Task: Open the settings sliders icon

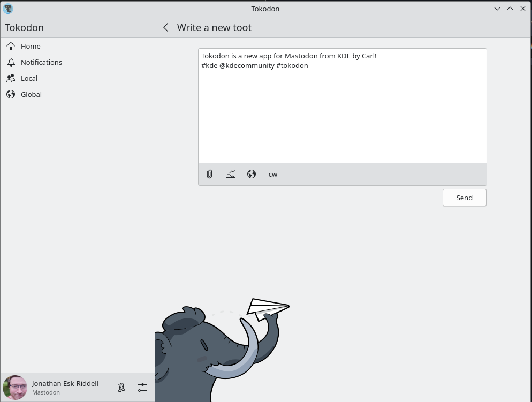Action: point(142,388)
